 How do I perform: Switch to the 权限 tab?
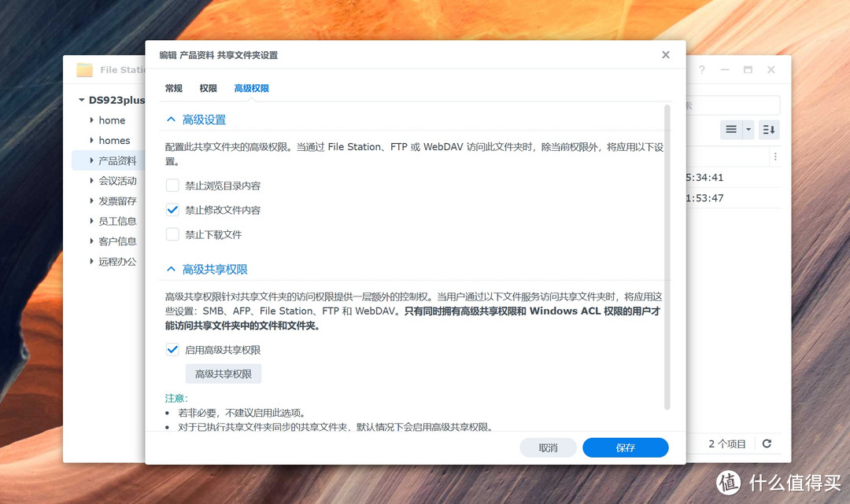(x=208, y=88)
